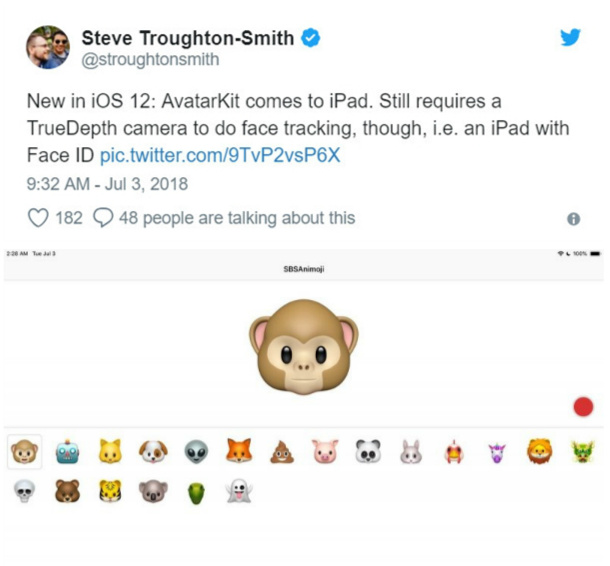Click the tweet info icon
610x566 pixels.
(573, 219)
